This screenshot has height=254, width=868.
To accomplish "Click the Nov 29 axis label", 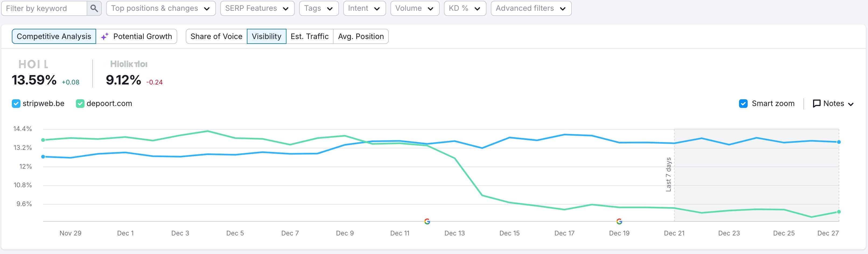I will (x=71, y=233).
